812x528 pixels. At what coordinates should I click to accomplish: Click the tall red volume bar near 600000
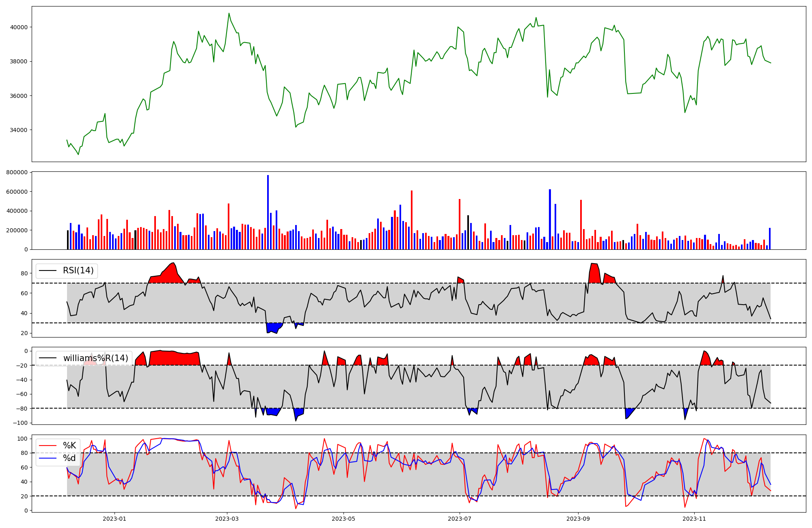tap(412, 219)
